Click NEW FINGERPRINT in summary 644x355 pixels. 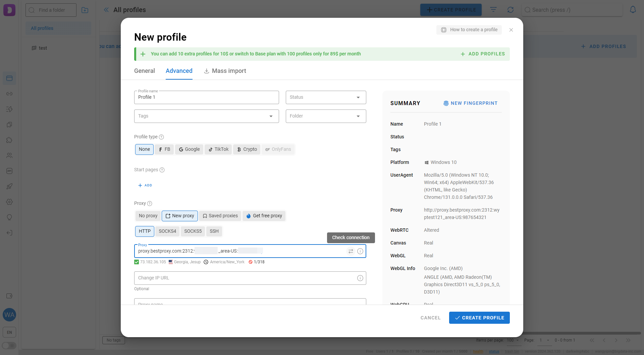pos(470,103)
